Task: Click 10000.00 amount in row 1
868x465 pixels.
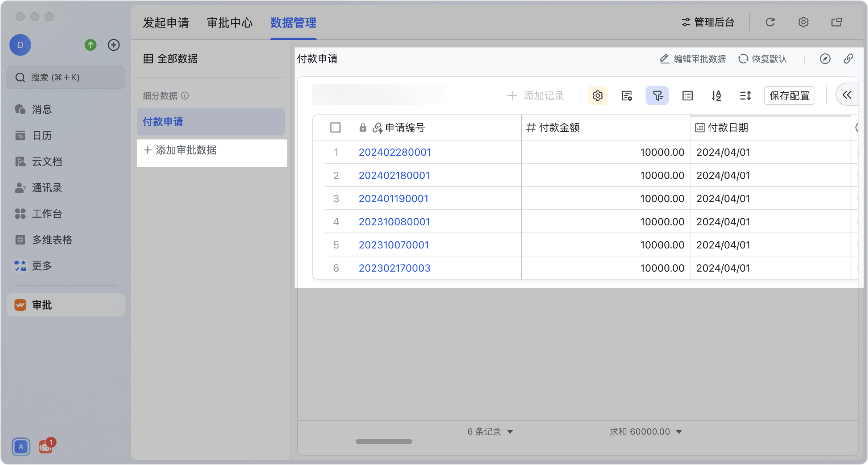Action: point(662,152)
